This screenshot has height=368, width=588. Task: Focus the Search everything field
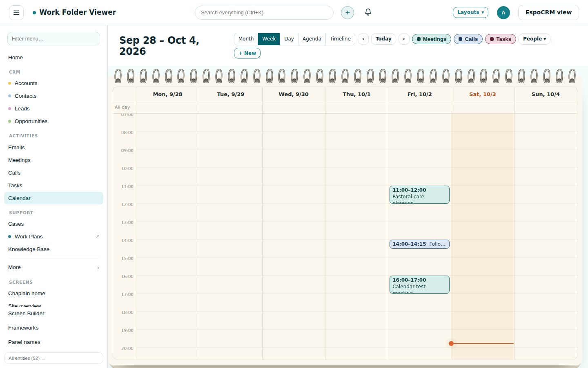tap(264, 13)
